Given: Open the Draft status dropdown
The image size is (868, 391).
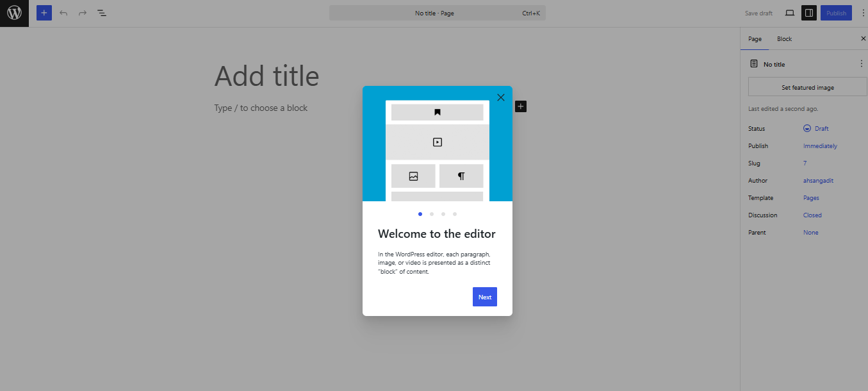Looking at the screenshot, I should [x=816, y=129].
